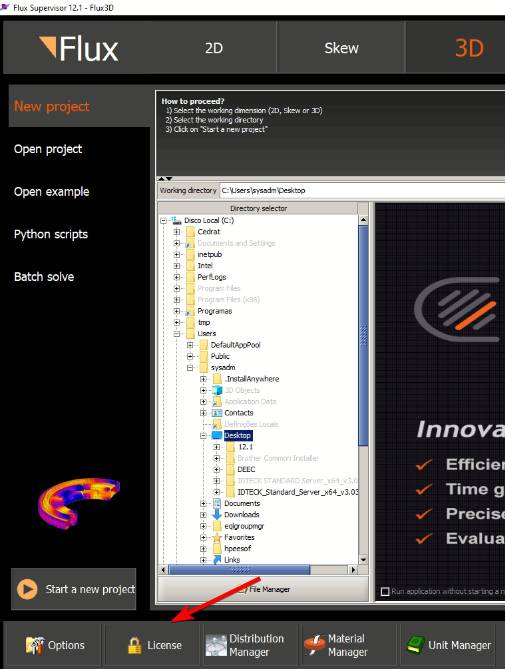Click the Desktop folder icon
505x669 pixels.
[217, 435]
